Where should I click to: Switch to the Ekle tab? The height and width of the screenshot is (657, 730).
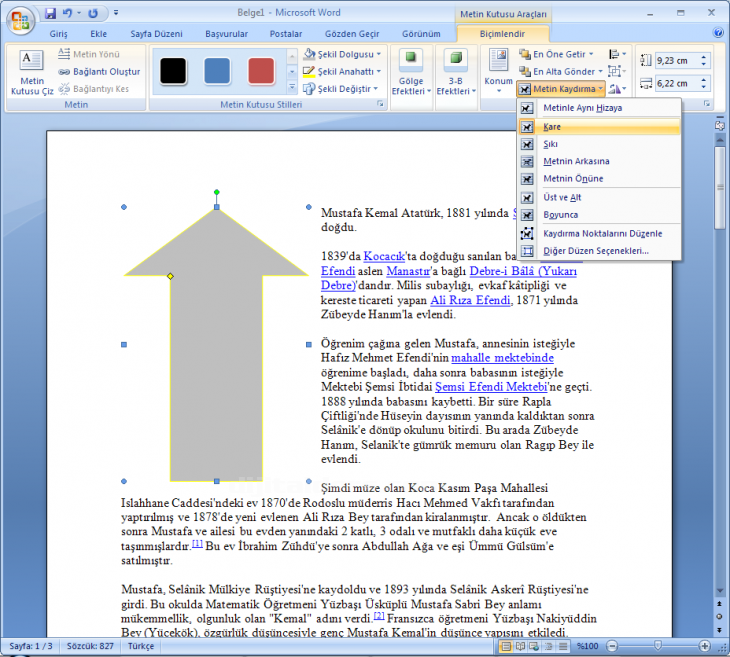pos(98,34)
